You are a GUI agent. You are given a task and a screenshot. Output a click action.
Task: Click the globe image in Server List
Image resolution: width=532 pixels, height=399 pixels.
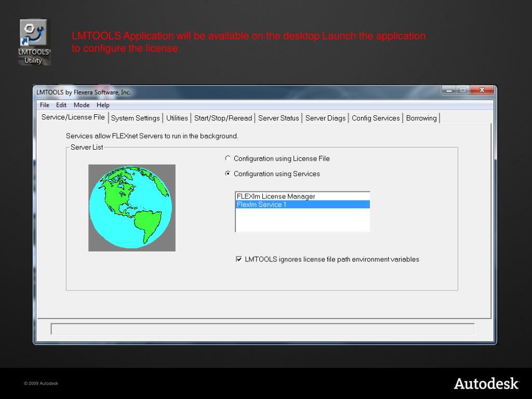click(132, 208)
